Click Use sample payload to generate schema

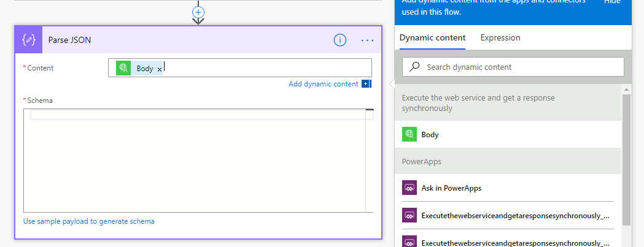click(89, 221)
